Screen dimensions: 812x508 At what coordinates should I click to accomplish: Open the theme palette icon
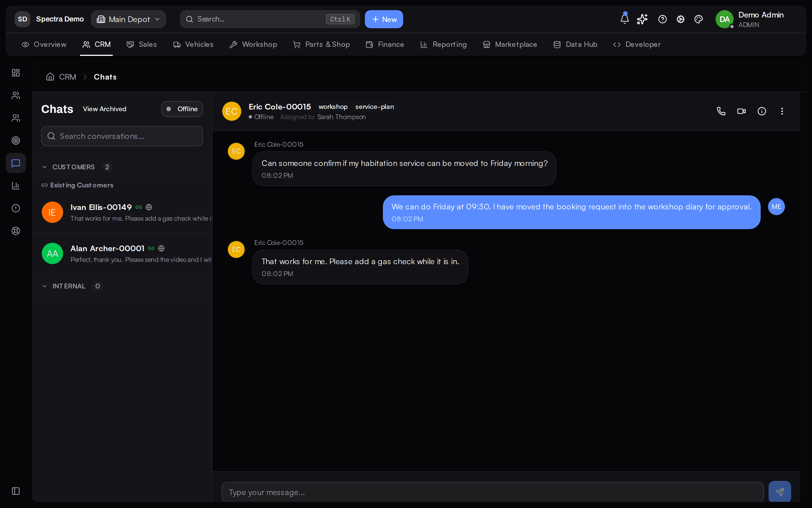(x=699, y=19)
